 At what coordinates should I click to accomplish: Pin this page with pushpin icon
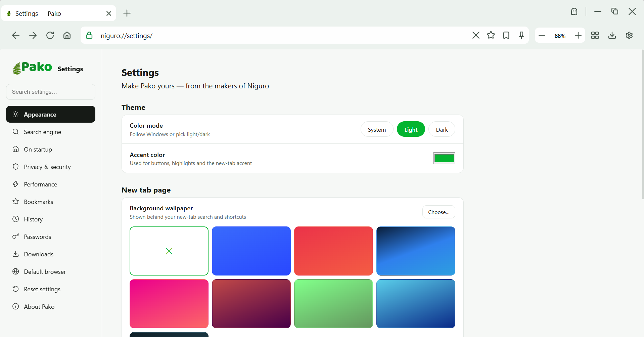pyautogui.click(x=521, y=35)
